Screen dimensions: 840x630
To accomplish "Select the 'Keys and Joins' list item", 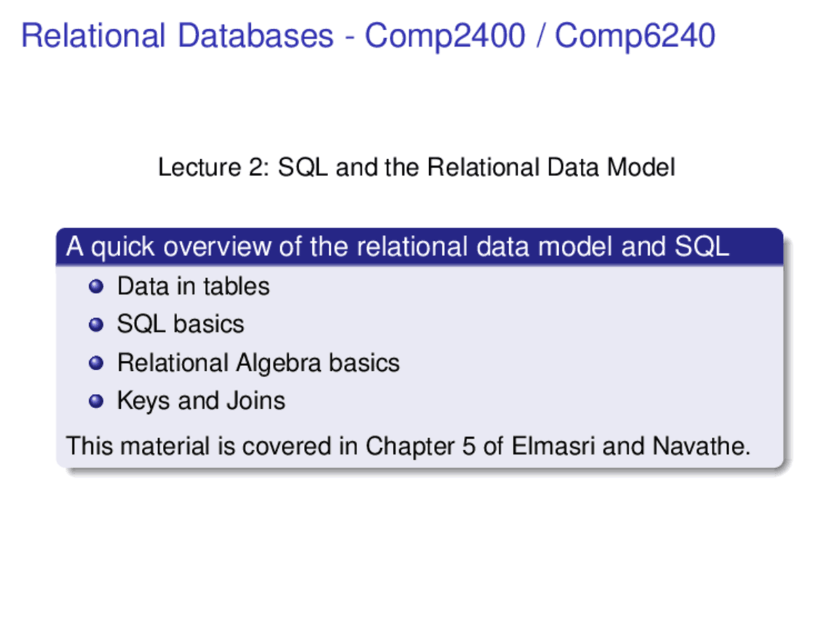I will click(x=201, y=401).
